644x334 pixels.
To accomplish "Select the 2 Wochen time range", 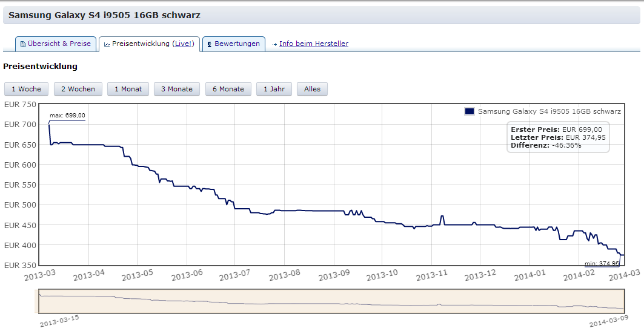I will tap(78, 89).
